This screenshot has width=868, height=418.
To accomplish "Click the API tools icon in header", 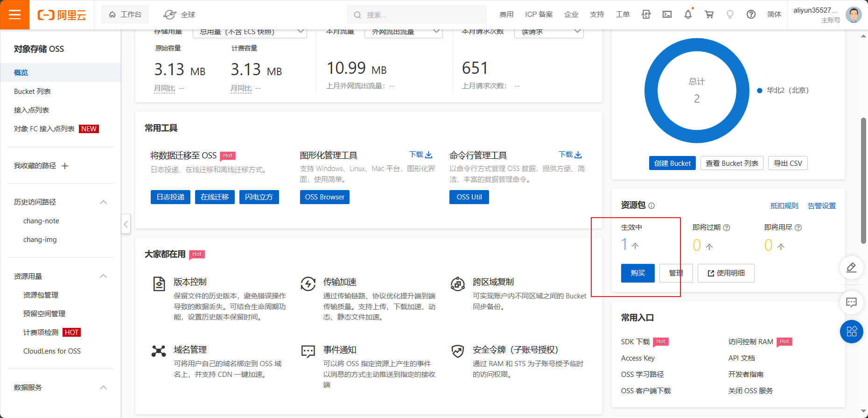I will click(x=646, y=14).
